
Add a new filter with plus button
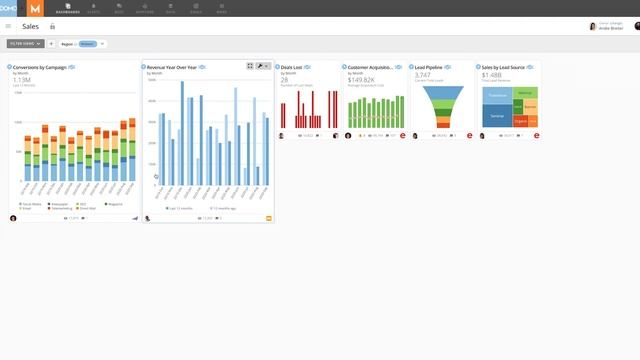pos(51,44)
